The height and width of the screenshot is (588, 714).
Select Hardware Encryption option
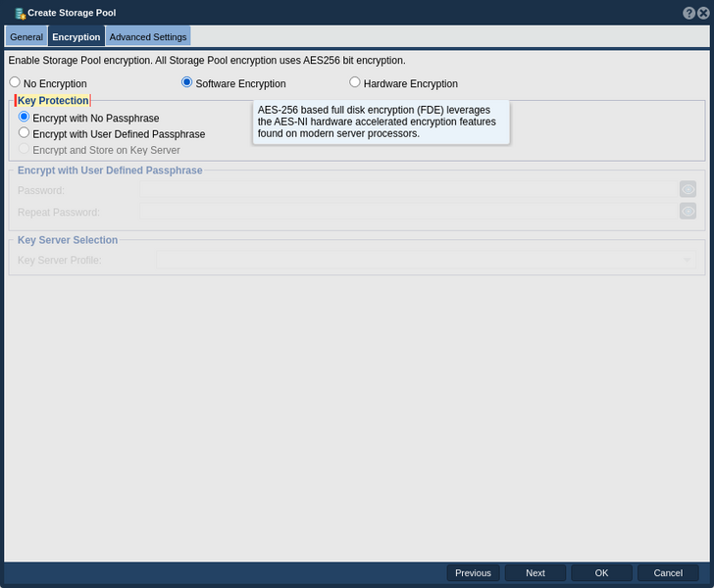(x=355, y=82)
